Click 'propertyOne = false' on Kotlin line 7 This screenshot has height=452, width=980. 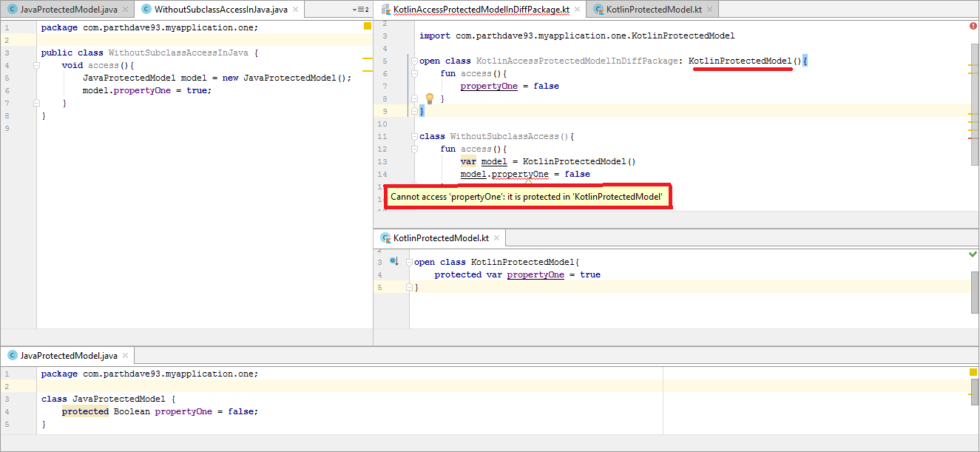pyautogui.click(x=510, y=86)
